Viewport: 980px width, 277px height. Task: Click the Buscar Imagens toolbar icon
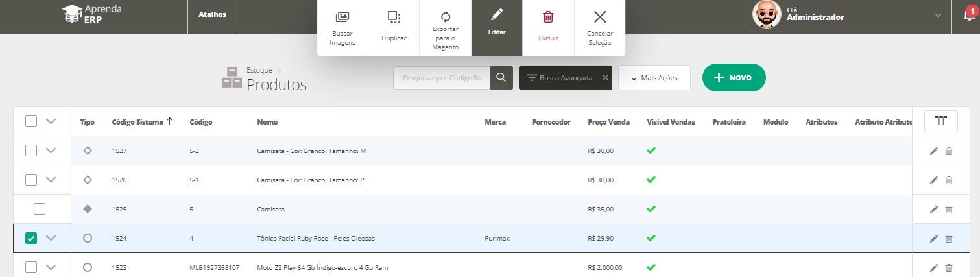[342, 17]
